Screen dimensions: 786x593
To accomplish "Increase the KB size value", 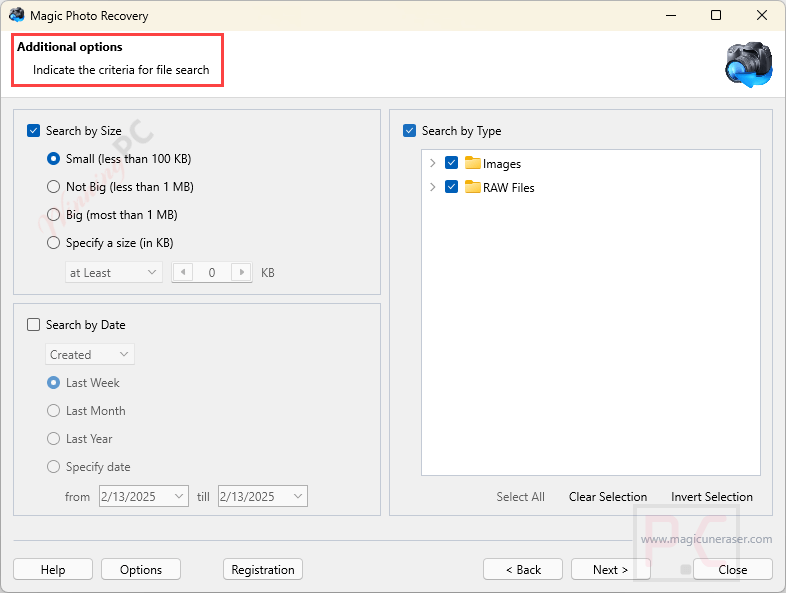I will (x=242, y=272).
